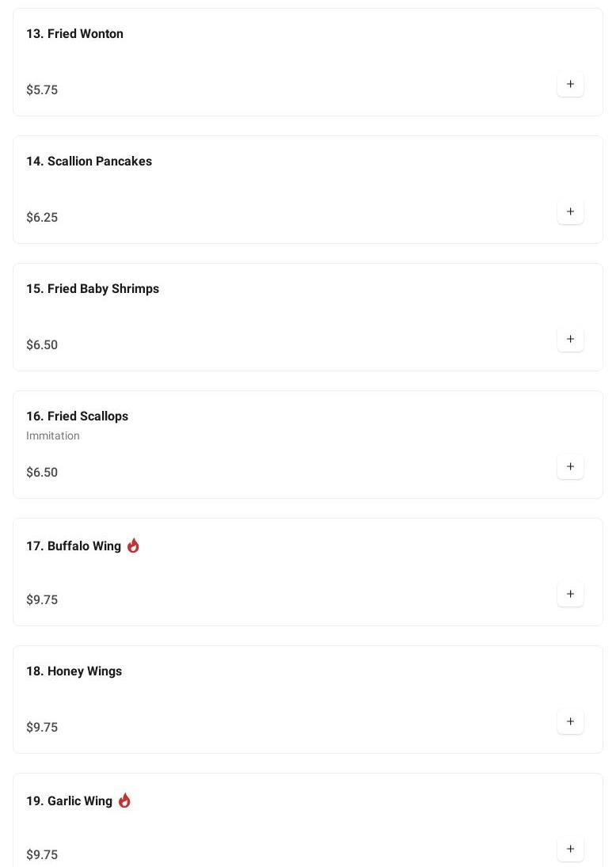Click the Immitation description under Fried Scallops
The image size is (616, 867).
[53, 435]
